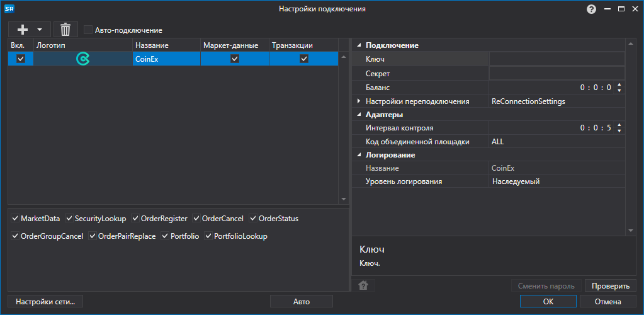This screenshot has width=644, height=315.
Task: Uncheck the OrderGroupCancel checkbox
Action: point(15,236)
